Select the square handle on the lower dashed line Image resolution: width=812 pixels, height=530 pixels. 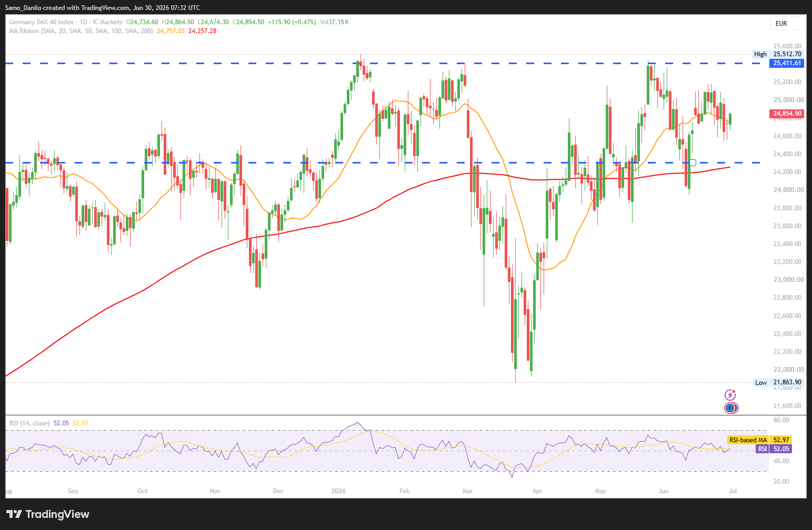click(x=693, y=162)
